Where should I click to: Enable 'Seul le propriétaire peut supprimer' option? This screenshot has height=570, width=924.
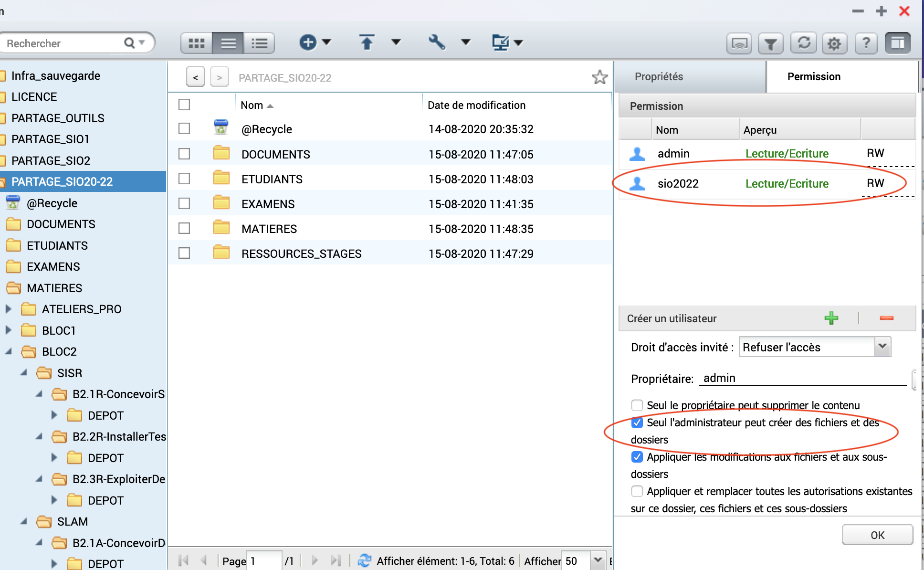637,405
